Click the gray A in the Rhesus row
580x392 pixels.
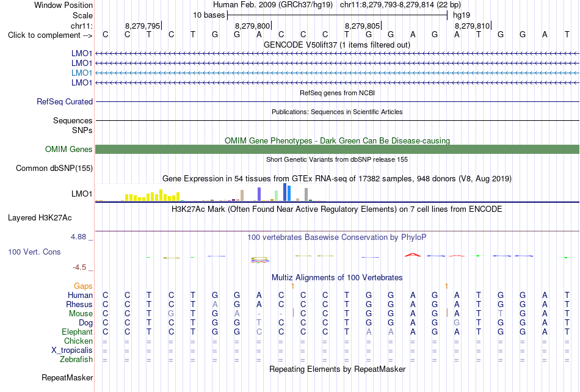215,304
